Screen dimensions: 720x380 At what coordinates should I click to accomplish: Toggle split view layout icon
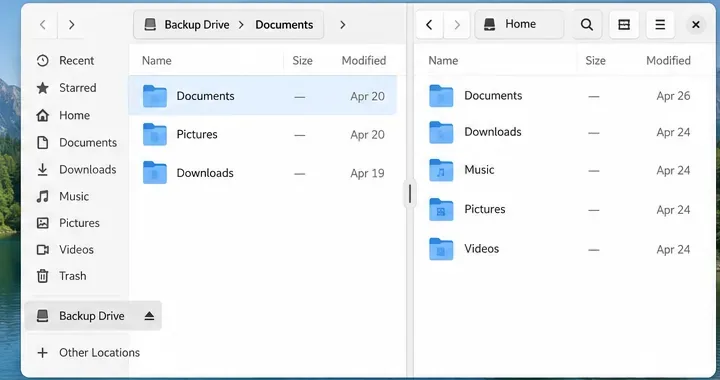click(x=624, y=24)
